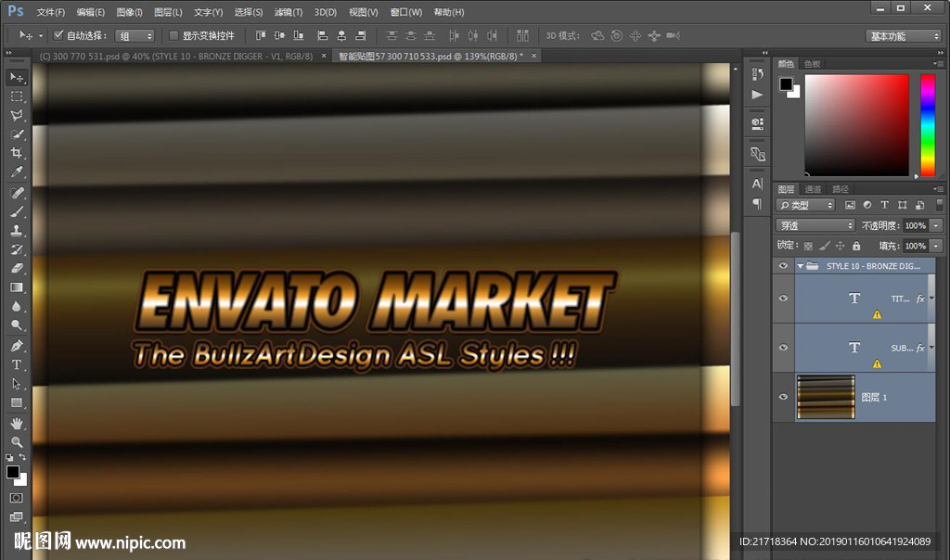Select the Crop tool
950x560 pixels.
pos(17,154)
